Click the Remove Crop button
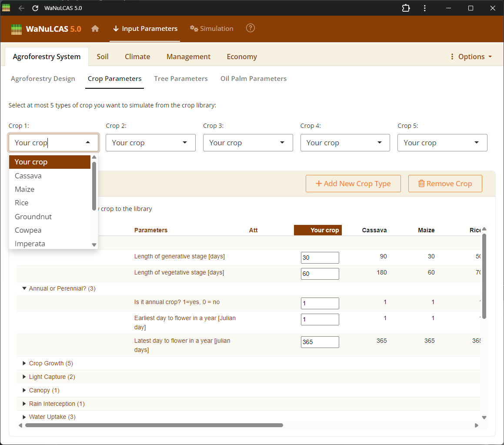Screen dimensions: 504x445 pos(445,184)
